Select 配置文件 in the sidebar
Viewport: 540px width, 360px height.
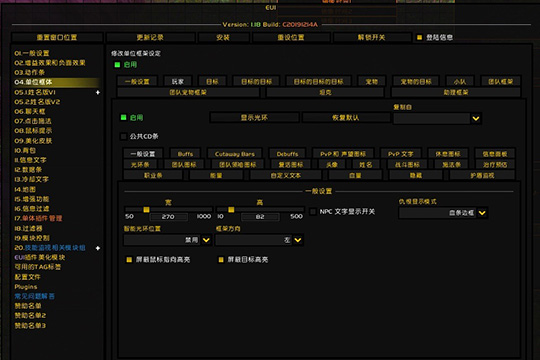coord(28,277)
